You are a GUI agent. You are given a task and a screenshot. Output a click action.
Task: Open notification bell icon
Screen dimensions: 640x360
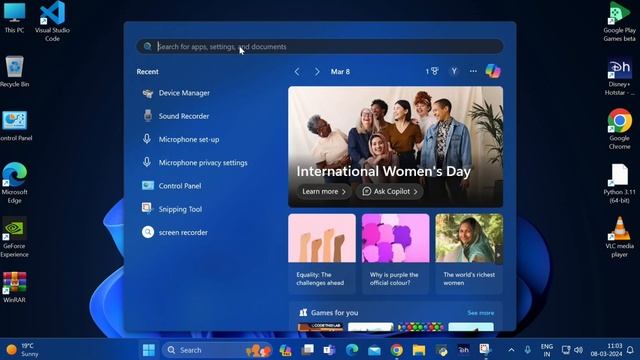(x=630, y=350)
